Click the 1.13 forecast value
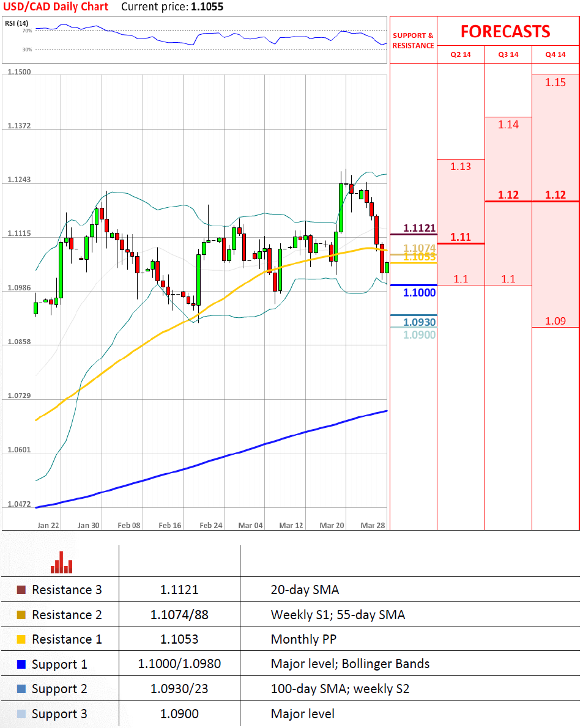Viewport: 583px width, 728px height. click(461, 166)
